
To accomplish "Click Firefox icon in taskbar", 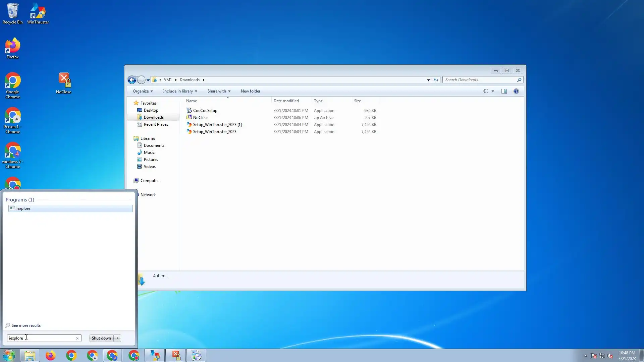I will pyautogui.click(x=50, y=355).
